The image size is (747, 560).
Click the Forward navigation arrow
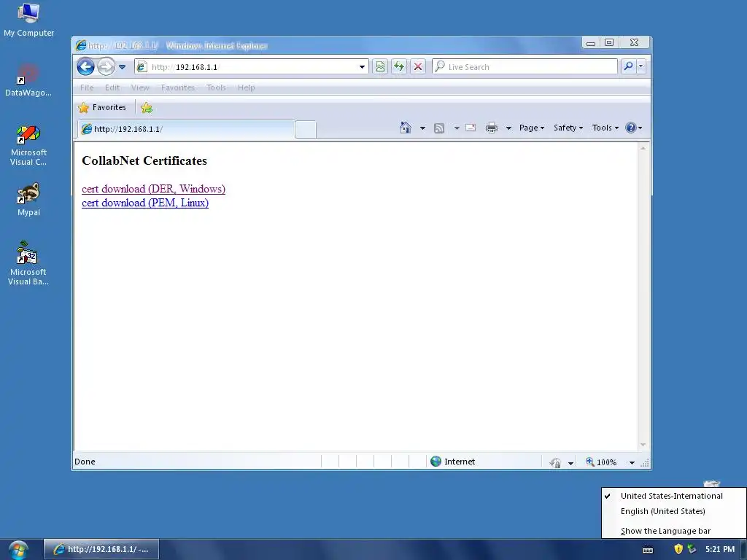tap(106, 66)
